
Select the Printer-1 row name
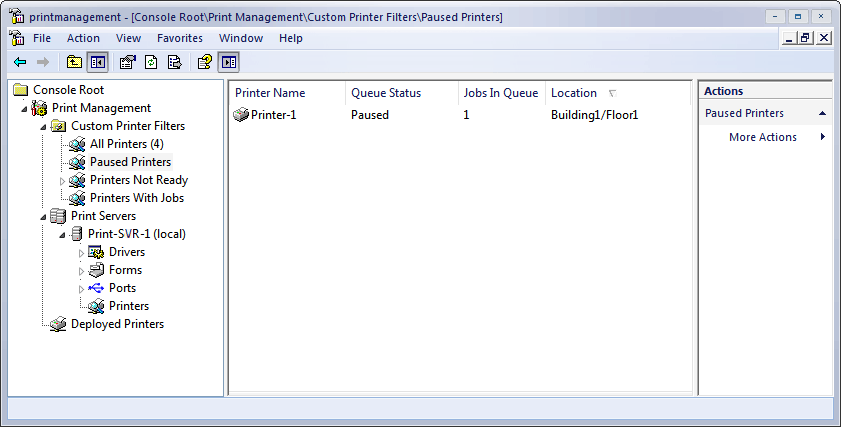274,115
